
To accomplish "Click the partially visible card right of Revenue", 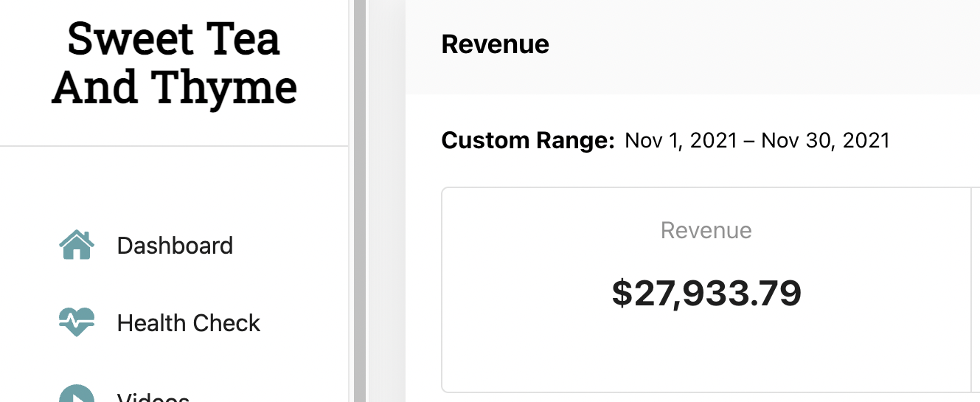I will coord(976,290).
